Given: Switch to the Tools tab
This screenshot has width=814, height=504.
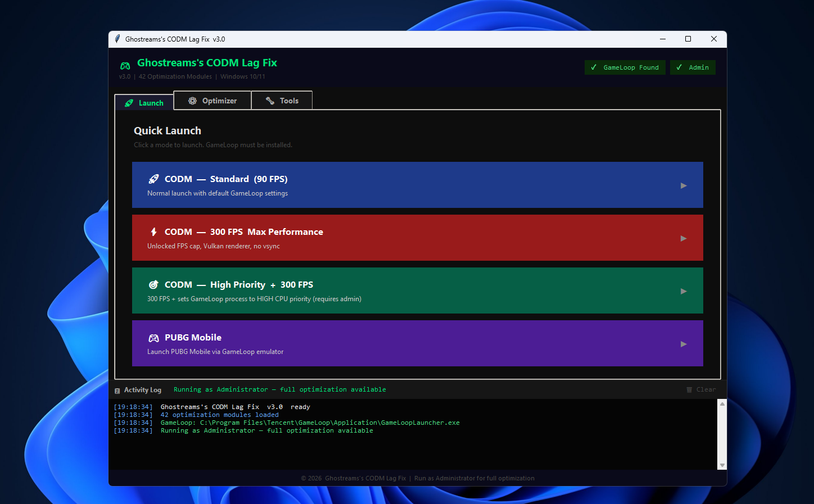Looking at the screenshot, I should click(282, 101).
